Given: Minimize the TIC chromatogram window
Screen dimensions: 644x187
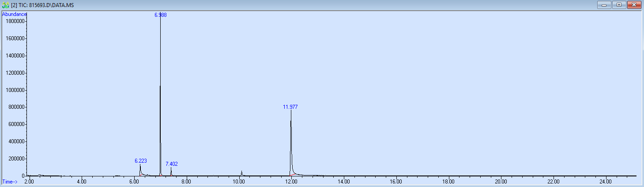Looking at the screenshot, I should (x=603, y=5).
